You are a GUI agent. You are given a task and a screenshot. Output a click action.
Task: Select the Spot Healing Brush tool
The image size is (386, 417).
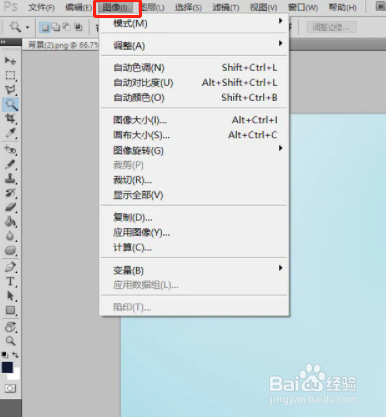coord(10,150)
